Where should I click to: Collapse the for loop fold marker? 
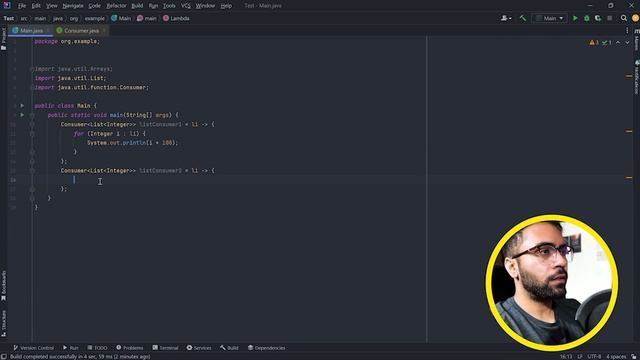pos(32,133)
